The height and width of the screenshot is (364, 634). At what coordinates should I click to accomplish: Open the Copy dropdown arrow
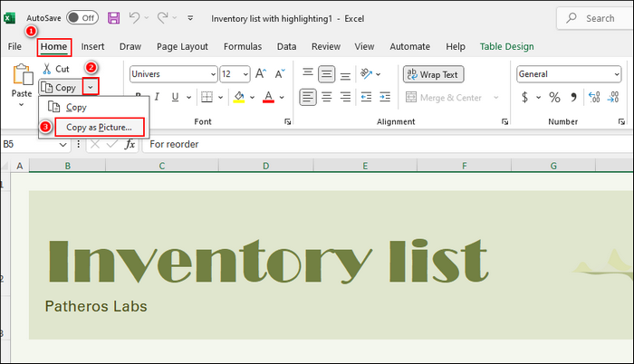click(x=91, y=87)
